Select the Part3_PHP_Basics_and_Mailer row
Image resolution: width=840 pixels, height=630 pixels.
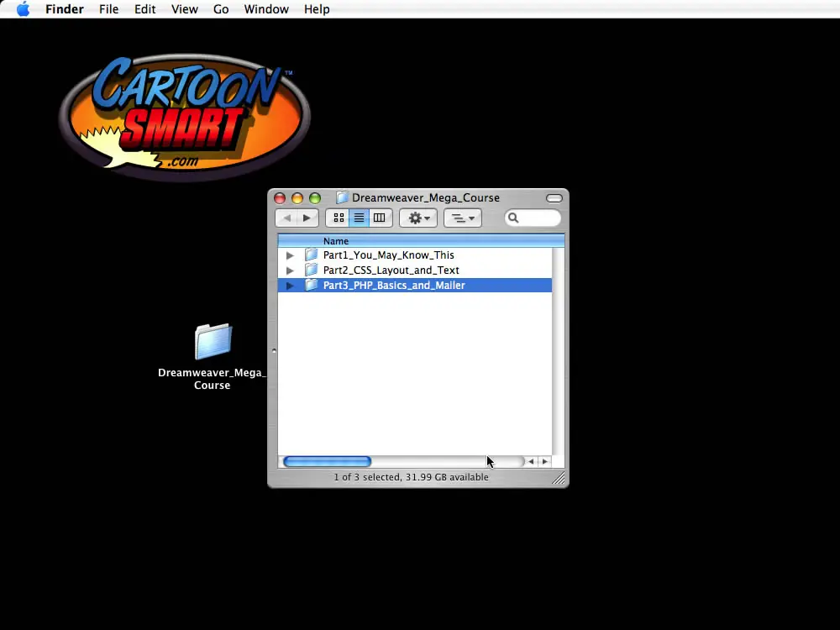tap(415, 285)
